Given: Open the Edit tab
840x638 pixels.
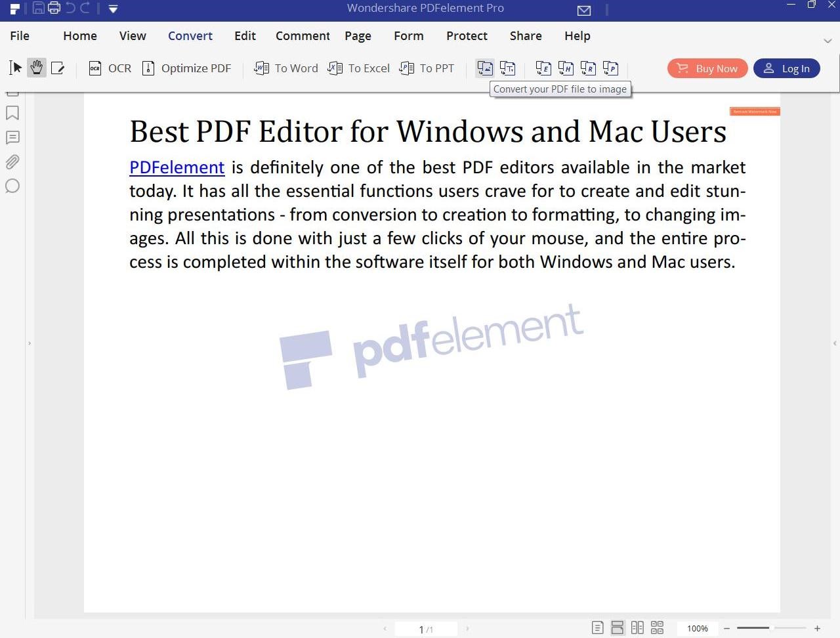Looking at the screenshot, I should point(245,36).
